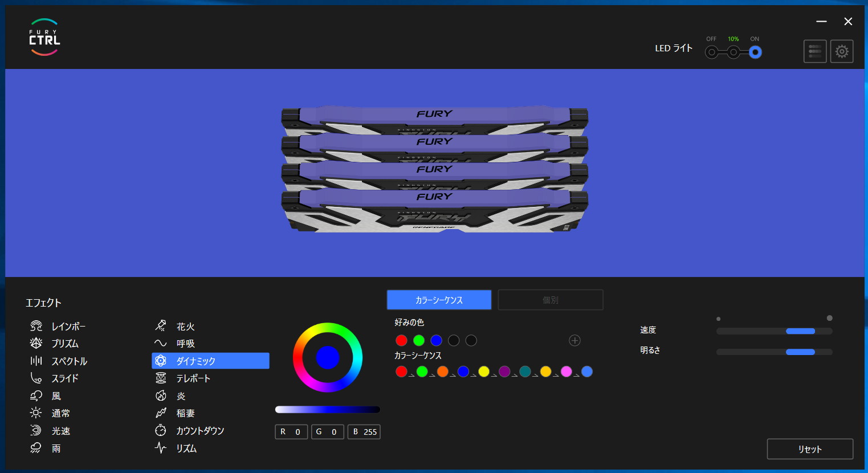Image resolution: width=868 pixels, height=473 pixels.
Task: Click the ダイナミック effect icon
Action: (161, 361)
